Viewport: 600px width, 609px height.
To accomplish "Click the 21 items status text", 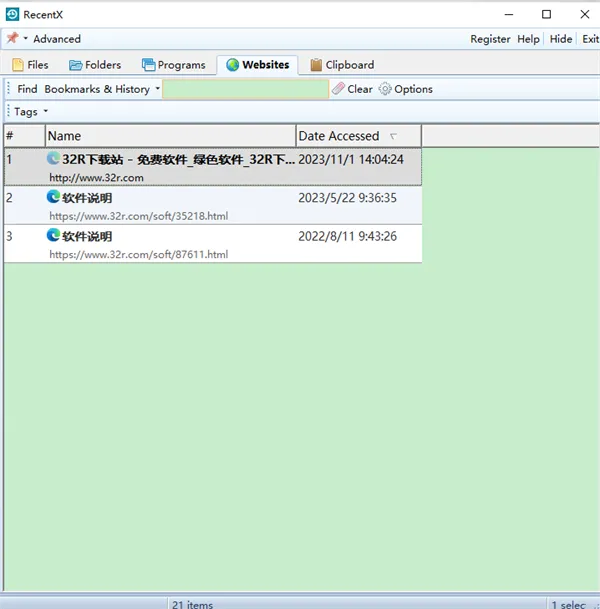I will [x=192, y=604].
